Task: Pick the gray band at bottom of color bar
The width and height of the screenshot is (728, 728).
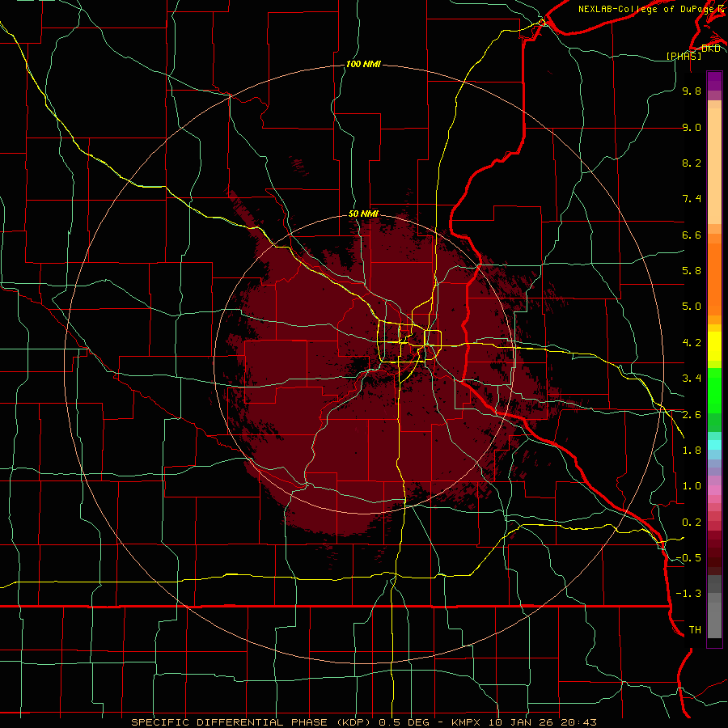Action: 714,608
